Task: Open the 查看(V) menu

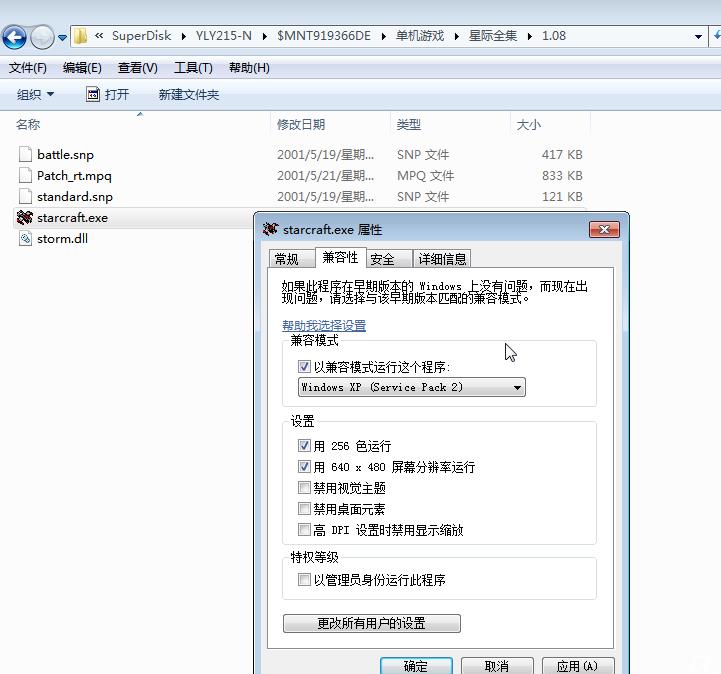Action: (137, 68)
